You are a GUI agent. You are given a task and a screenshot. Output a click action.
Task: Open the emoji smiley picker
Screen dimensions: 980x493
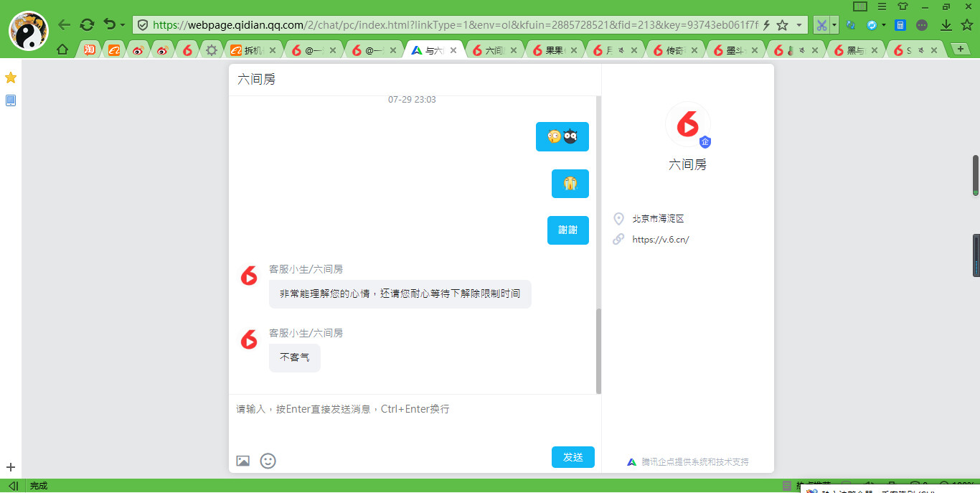tap(268, 461)
